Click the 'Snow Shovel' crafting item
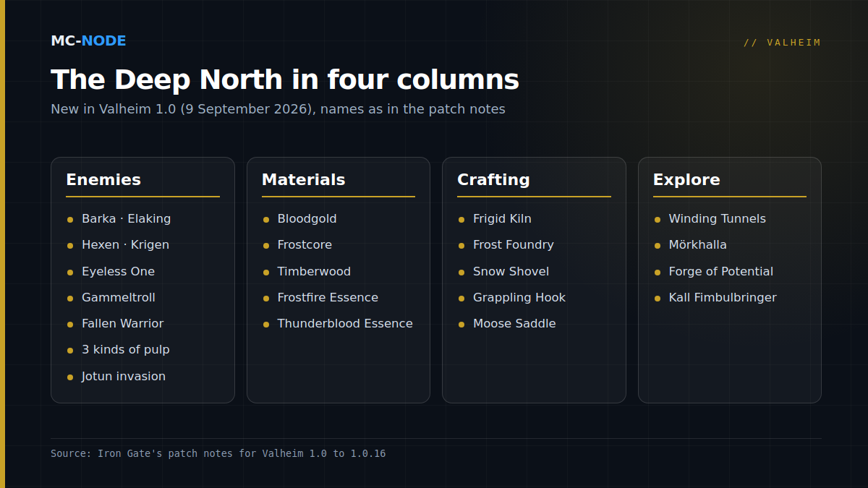 tap(511, 271)
